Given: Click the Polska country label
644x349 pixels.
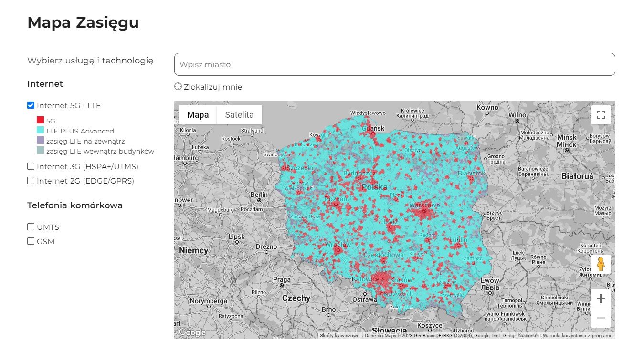Looking at the screenshot, I should [x=374, y=187].
